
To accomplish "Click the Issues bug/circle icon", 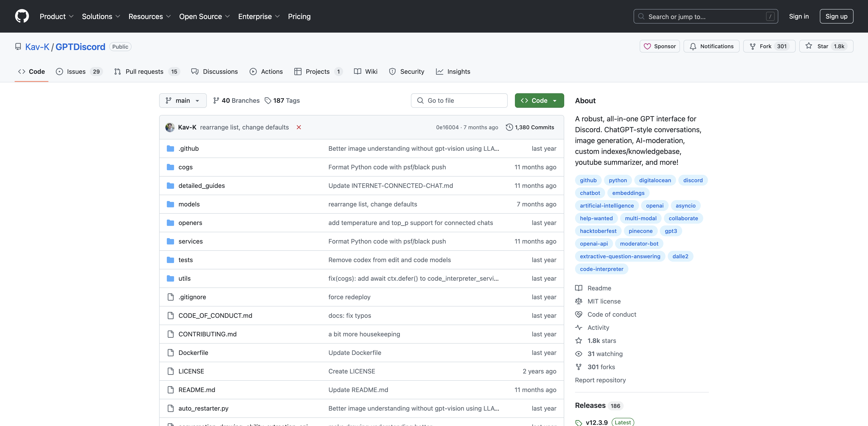I will (x=59, y=71).
